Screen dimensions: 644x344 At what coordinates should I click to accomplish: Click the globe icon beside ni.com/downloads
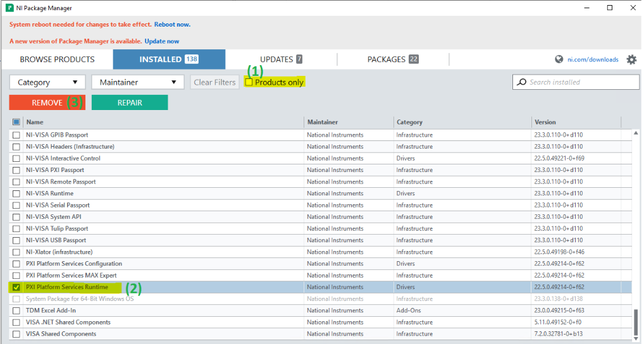[x=559, y=59]
